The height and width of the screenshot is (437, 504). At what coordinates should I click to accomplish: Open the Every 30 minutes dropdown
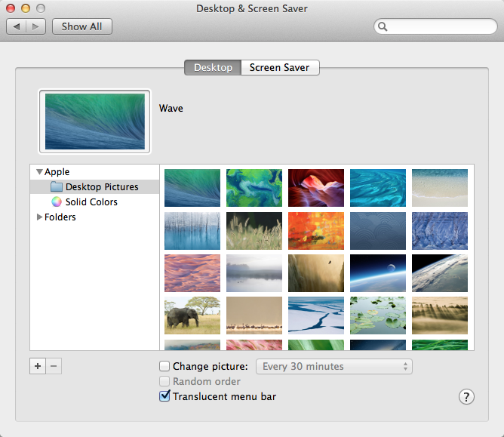click(x=334, y=366)
